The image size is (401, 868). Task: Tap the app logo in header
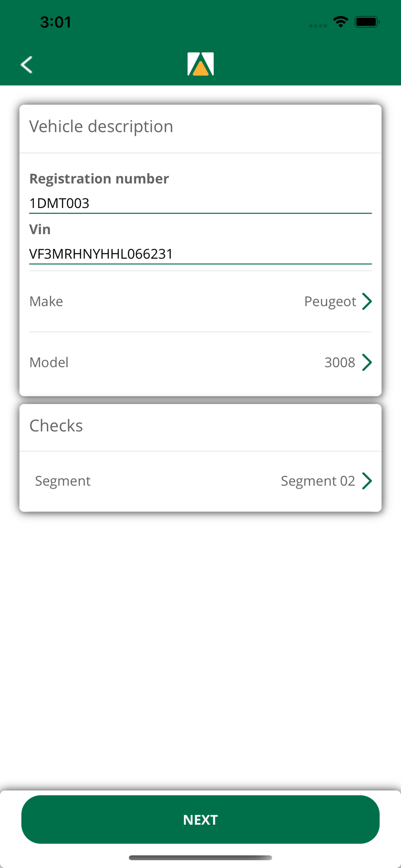click(x=200, y=64)
